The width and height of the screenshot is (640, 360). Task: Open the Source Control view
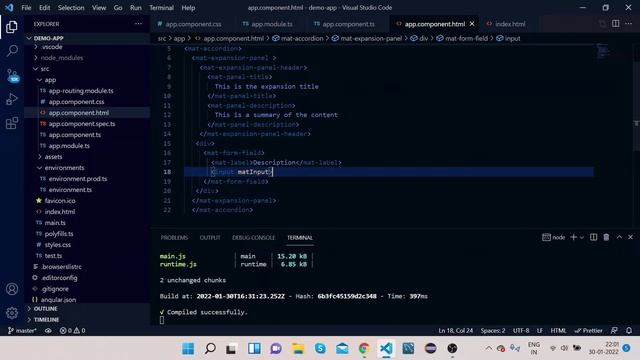[12, 75]
